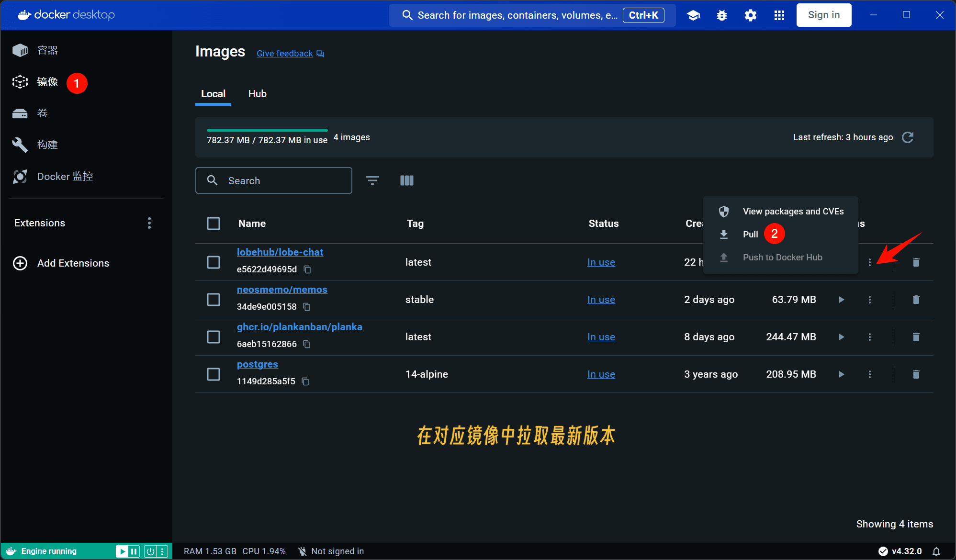Check the planka row checkbox
This screenshot has height=560, width=956.
tap(214, 337)
